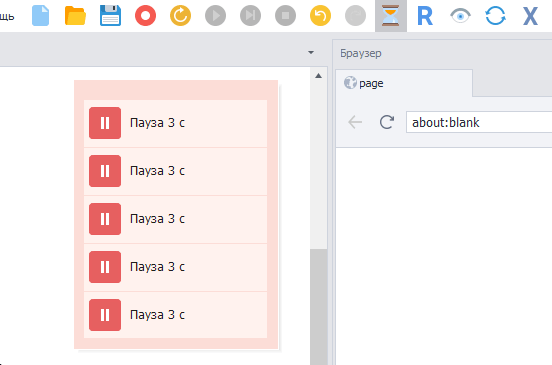Create a new project file
The width and height of the screenshot is (552, 365).
point(40,16)
